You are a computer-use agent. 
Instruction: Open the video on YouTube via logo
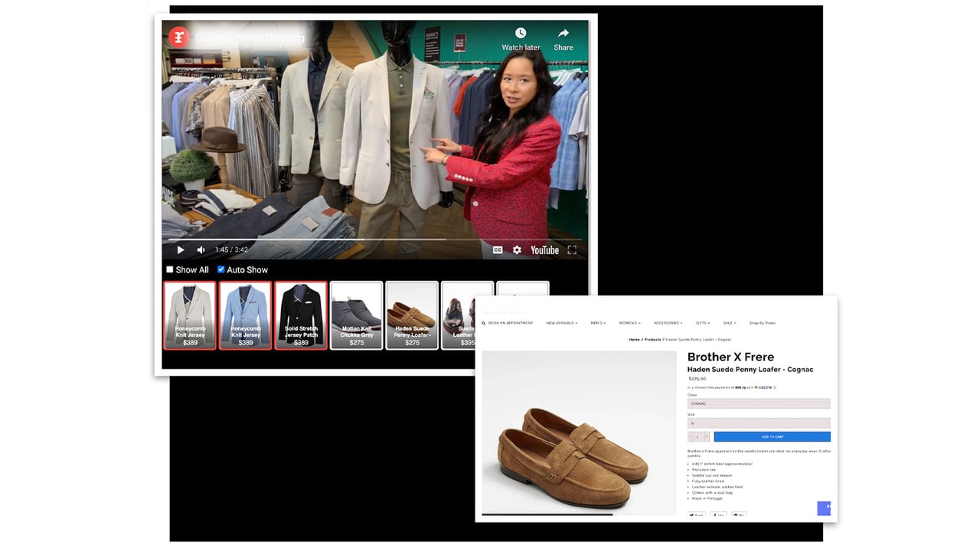544,249
